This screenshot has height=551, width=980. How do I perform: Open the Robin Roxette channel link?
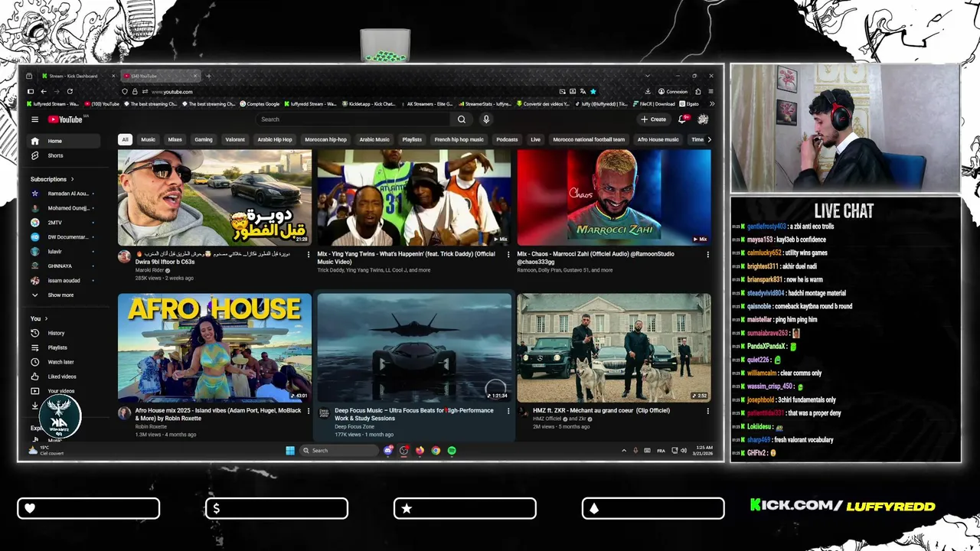point(151,427)
